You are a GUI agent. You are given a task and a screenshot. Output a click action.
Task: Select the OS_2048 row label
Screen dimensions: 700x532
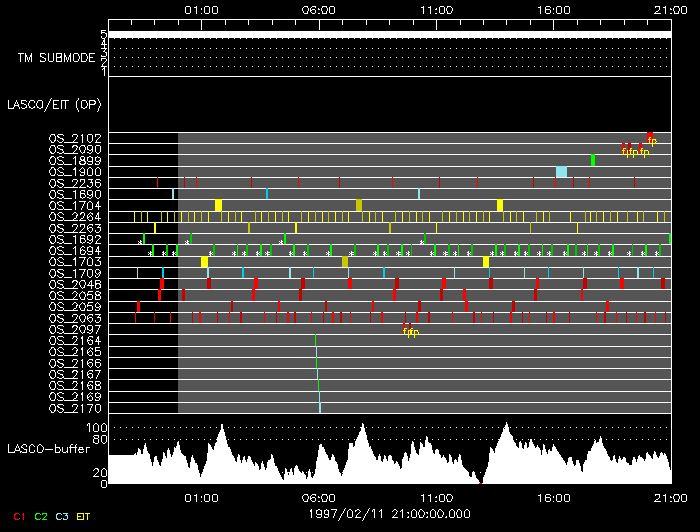click(x=74, y=284)
